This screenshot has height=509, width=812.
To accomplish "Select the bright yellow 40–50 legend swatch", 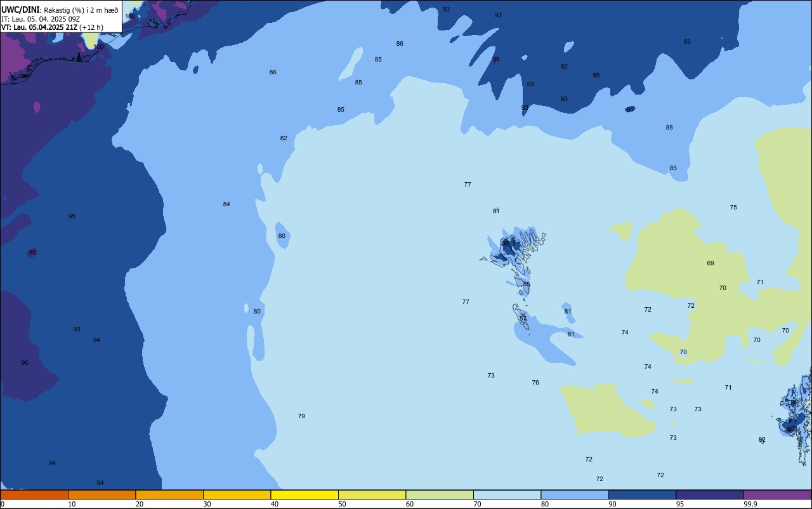I will (x=304, y=494).
